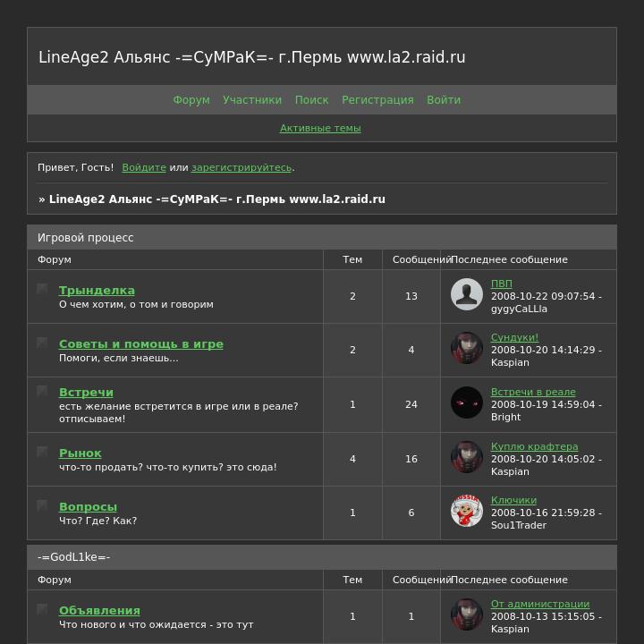Open the last post titled Ключики

[x=513, y=500]
